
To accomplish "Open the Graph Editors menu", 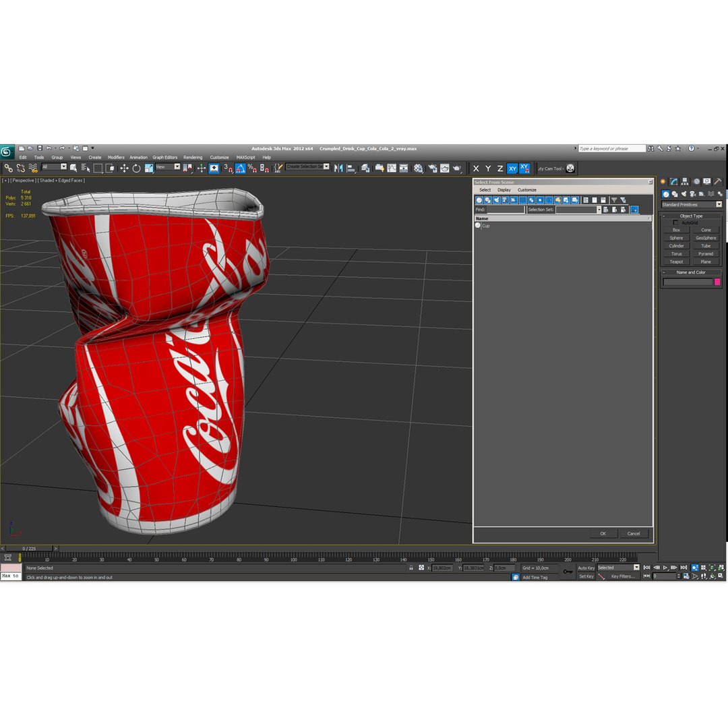I will coord(165,157).
